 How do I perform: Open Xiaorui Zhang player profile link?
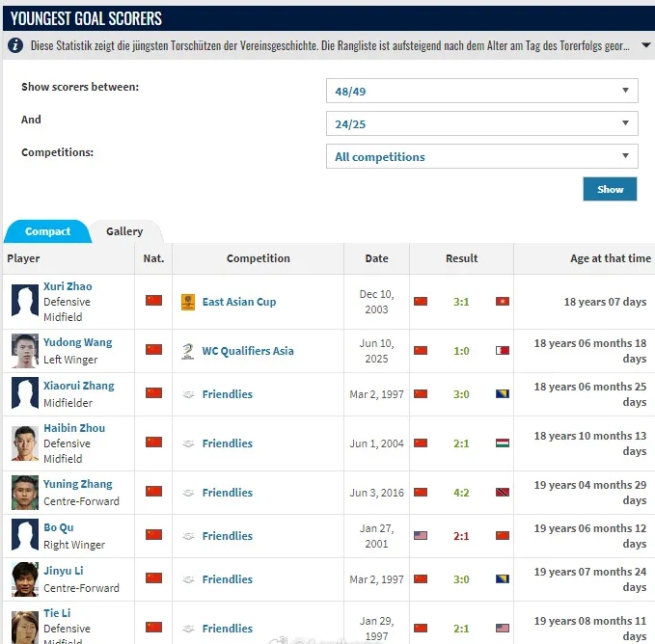coord(78,386)
